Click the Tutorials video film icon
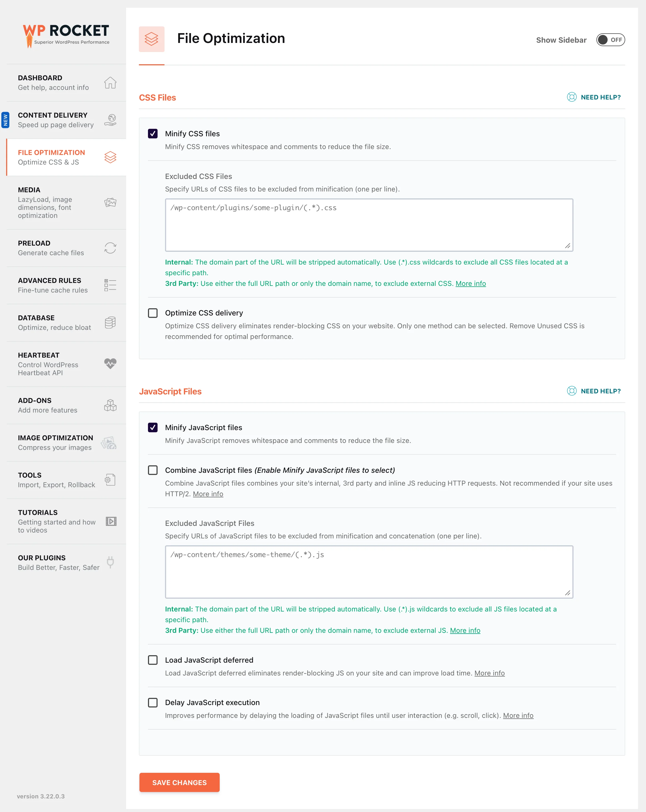Image resolution: width=646 pixels, height=812 pixels. [x=111, y=521]
